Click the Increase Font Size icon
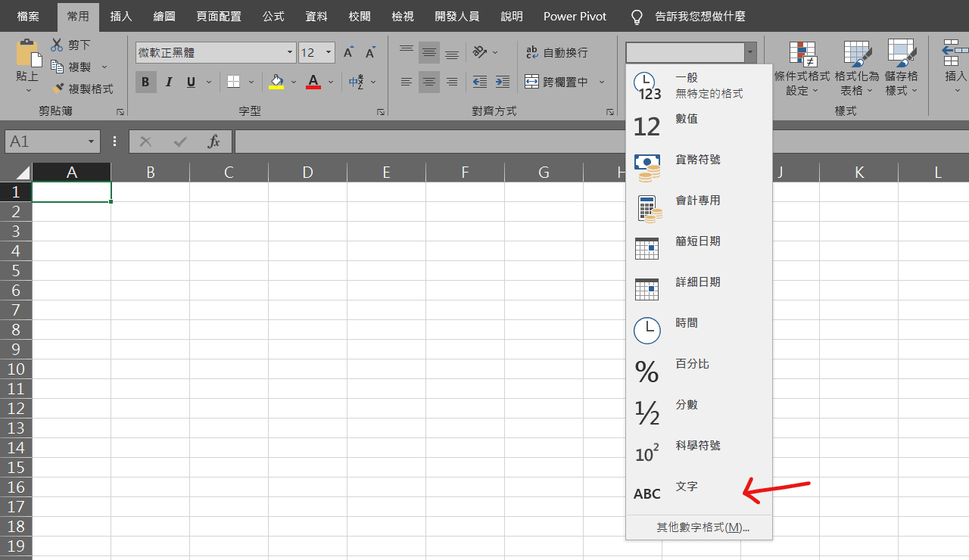The width and height of the screenshot is (969, 560). [x=347, y=51]
